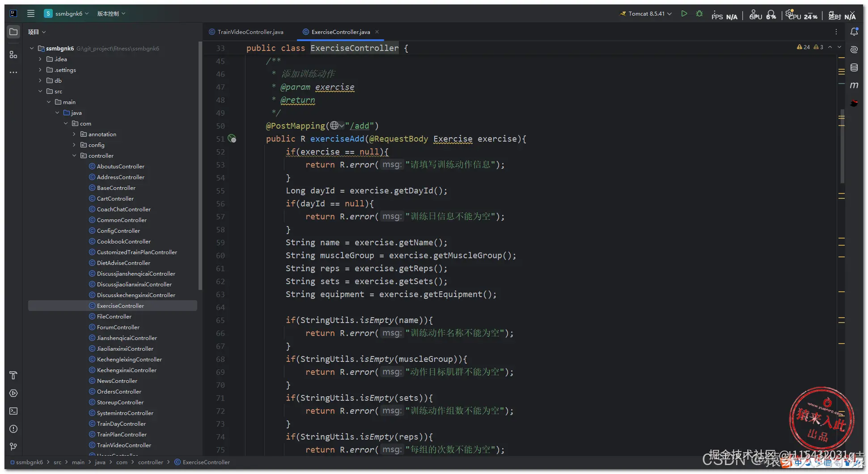Open the main hamburger menu

coord(30,13)
